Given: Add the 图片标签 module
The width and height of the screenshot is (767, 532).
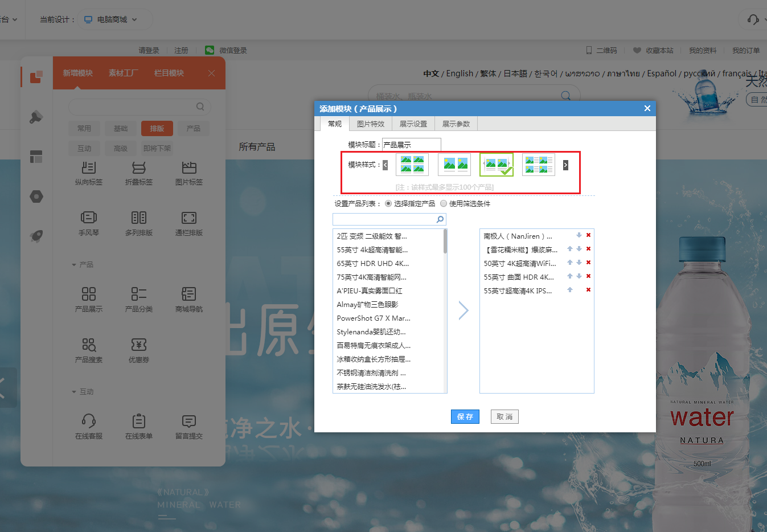Looking at the screenshot, I should click(189, 174).
